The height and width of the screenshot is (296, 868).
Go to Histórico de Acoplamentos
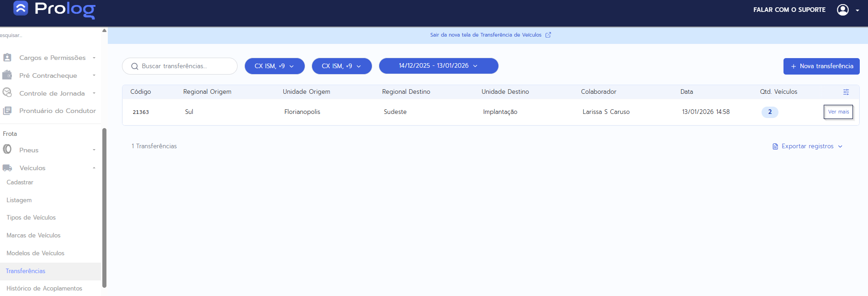44,288
